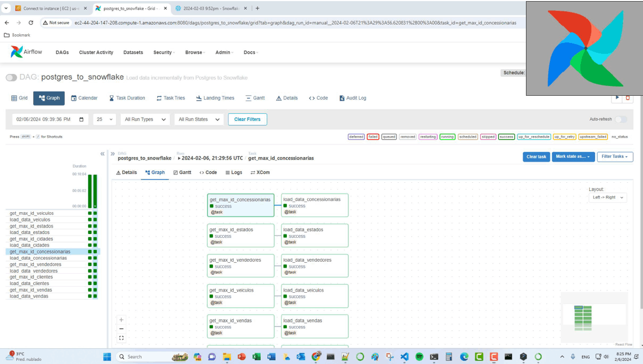Switch to the task-level Code tab
This screenshot has width=643, height=364.
pyautogui.click(x=208, y=172)
